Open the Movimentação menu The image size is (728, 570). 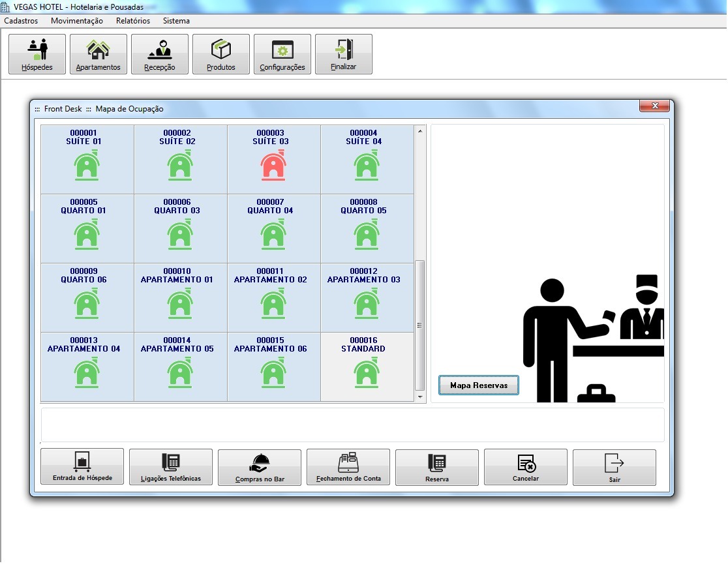77,21
